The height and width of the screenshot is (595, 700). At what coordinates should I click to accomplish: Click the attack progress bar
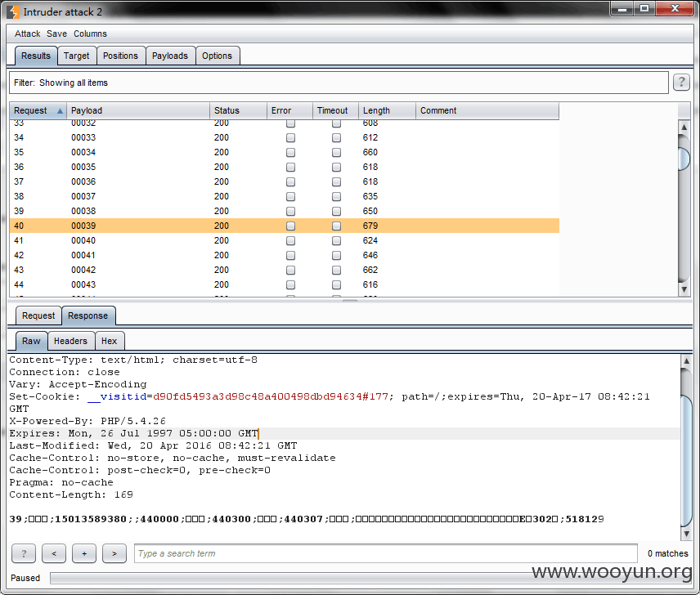click(x=370, y=578)
